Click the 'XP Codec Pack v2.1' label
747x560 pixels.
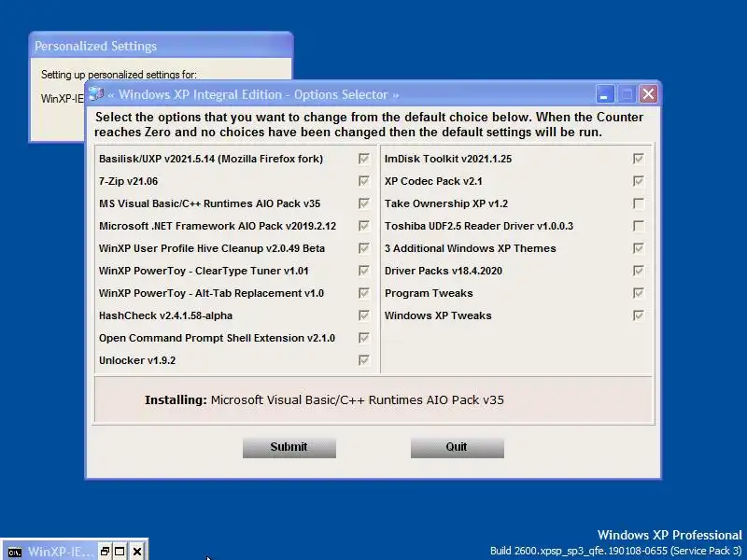click(433, 181)
